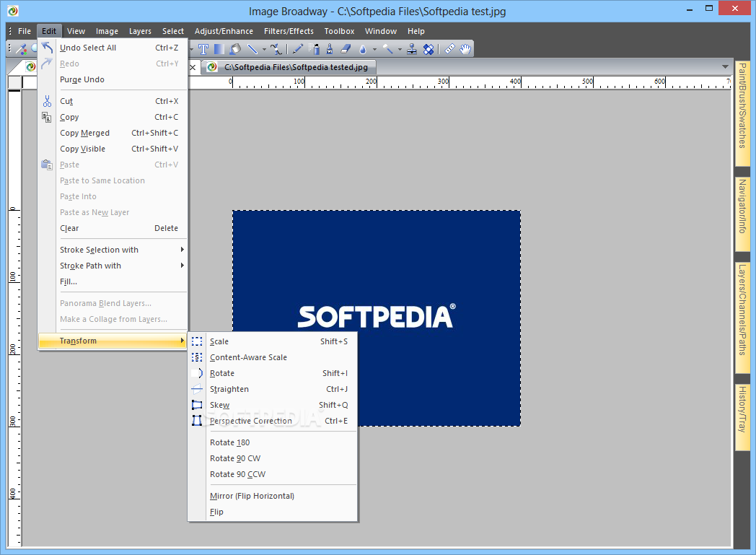Image resolution: width=756 pixels, height=555 pixels.
Task: Choose Flip in Transform submenu
Action: (273, 512)
